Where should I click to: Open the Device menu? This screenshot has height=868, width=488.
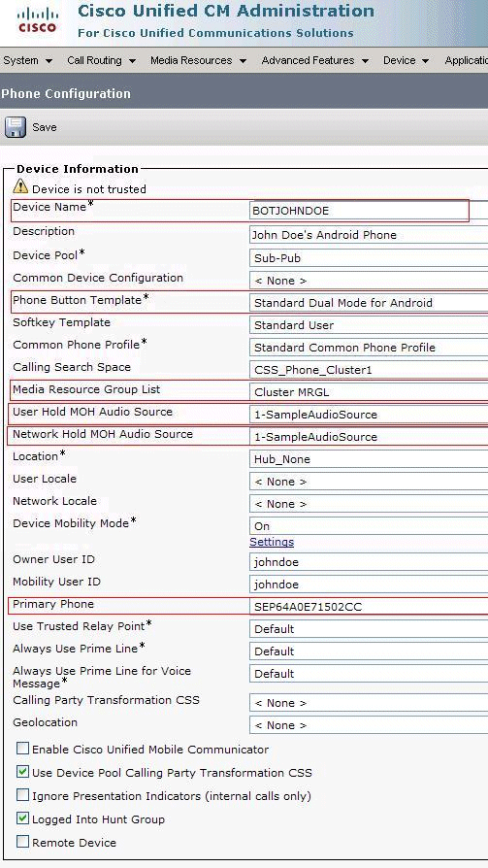pyautogui.click(x=406, y=60)
